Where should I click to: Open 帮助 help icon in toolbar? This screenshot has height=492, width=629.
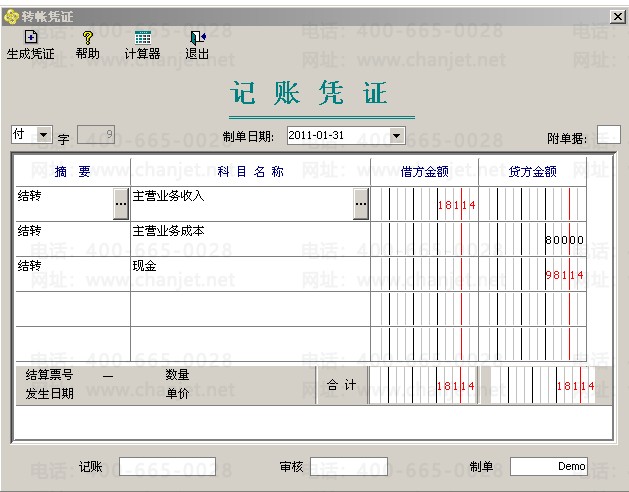click(87, 38)
